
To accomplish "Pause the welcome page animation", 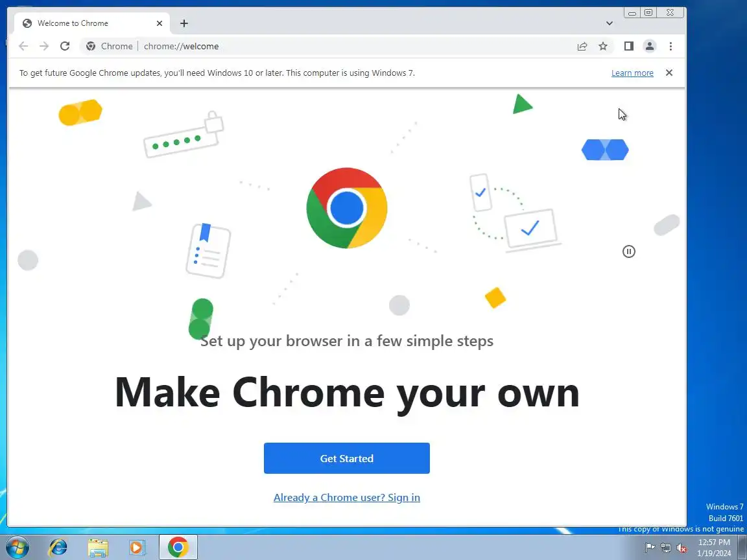I will [x=629, y=251].
